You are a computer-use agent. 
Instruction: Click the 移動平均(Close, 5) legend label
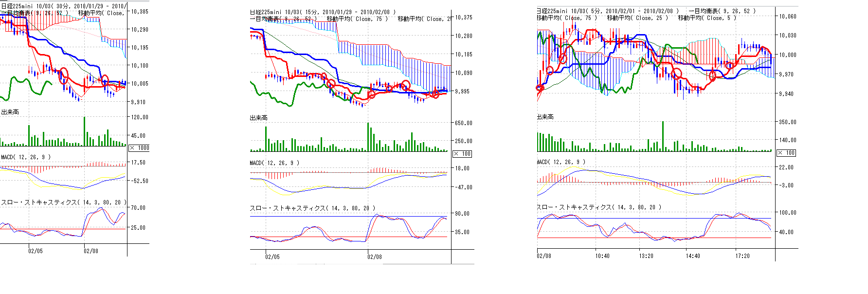[707, 18]
